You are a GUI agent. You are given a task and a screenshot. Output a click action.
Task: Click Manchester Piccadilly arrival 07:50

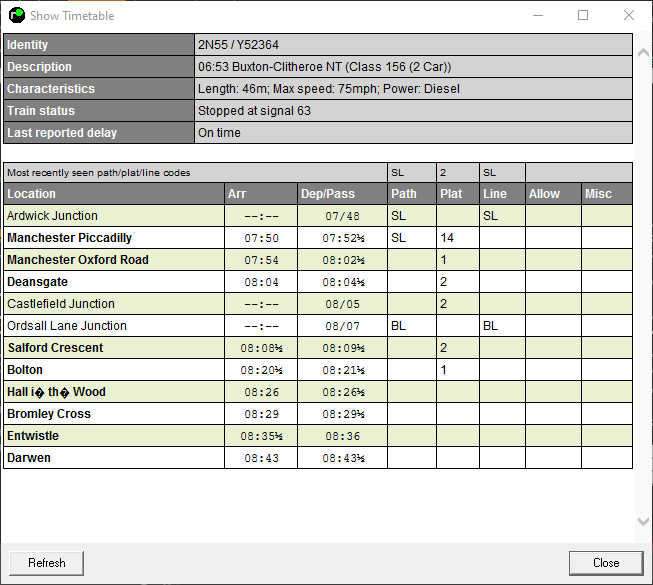coord(261,238)
